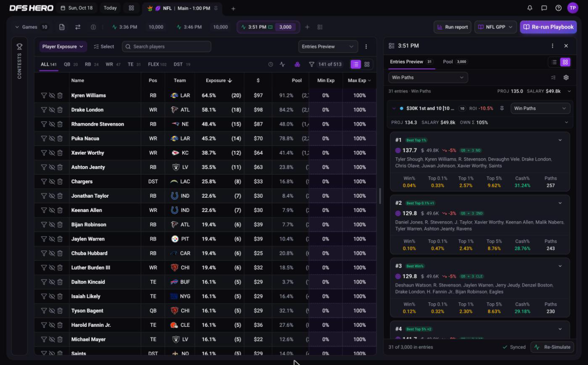Click the Search players field
The image size is (588, 365).
tap(167, 47)
